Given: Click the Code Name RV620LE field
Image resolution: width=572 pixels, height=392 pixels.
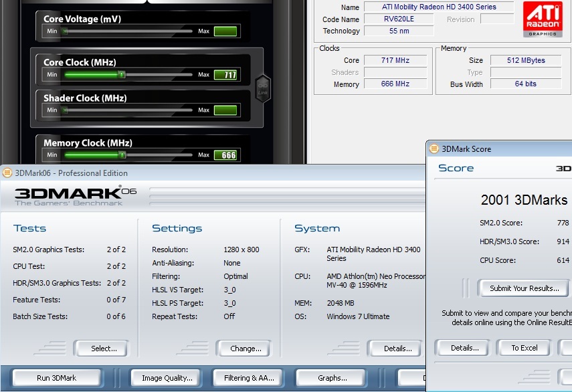Looking at the screenshot, I should point(399,19).
